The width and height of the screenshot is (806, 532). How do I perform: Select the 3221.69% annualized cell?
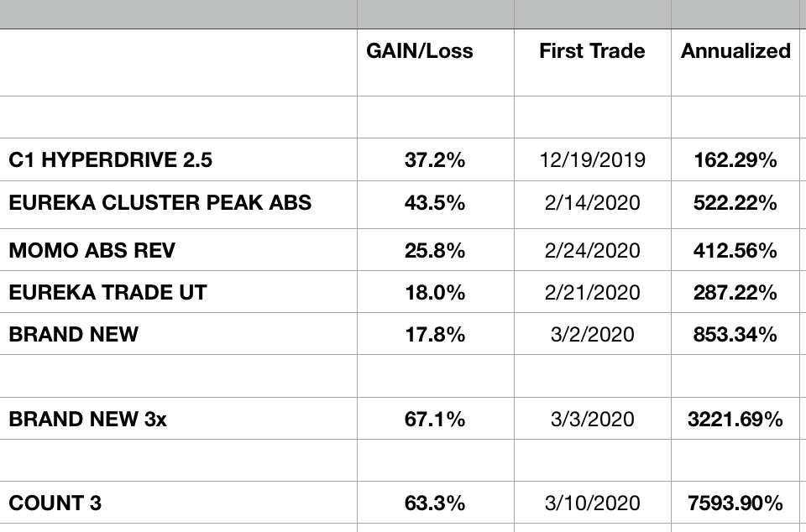[x=735, y=419]
